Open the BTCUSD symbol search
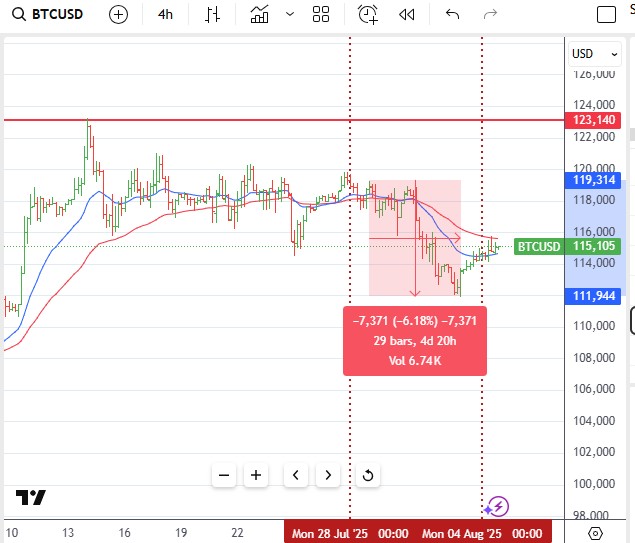This screenshot has width=635, height=543. (x=48, y=14)
